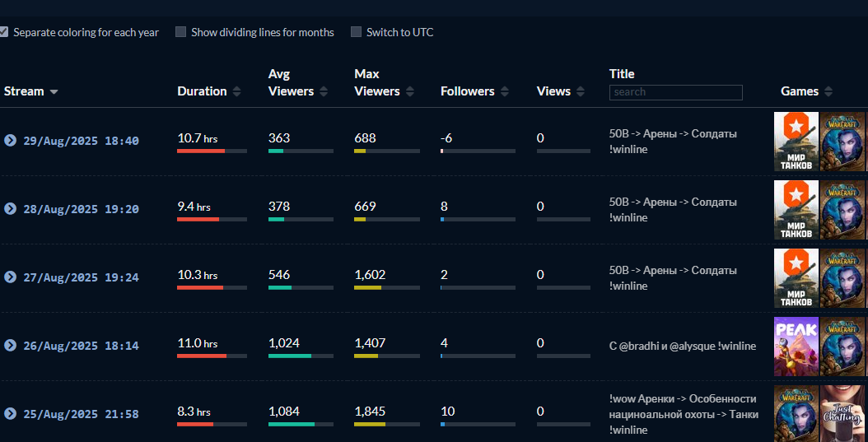Click the sort arrows beside Views

click(x=581, y=91)
